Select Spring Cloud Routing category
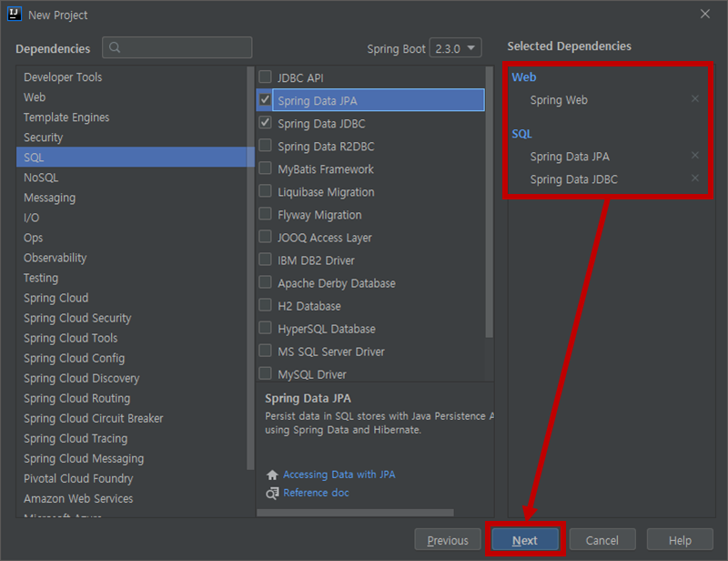Screen dimensions: 728x561 point(132,398)
